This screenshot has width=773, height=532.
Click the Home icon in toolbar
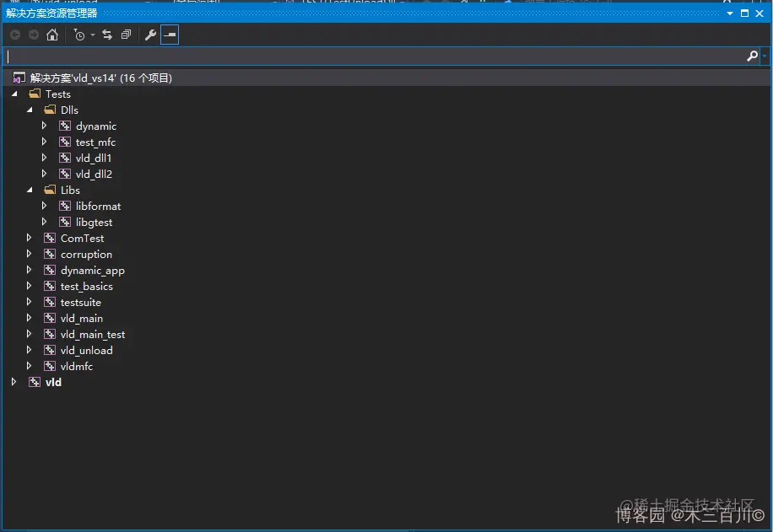52,35
